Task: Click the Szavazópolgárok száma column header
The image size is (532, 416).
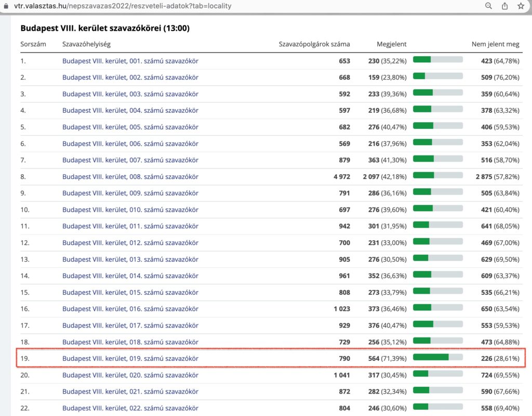Action: pyautogui.click(x=314, y=44)
